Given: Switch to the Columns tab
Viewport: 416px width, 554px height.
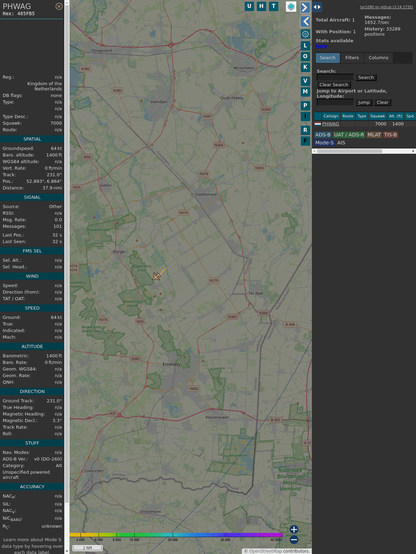Looking at the screenshot, I should coord(379,58).
